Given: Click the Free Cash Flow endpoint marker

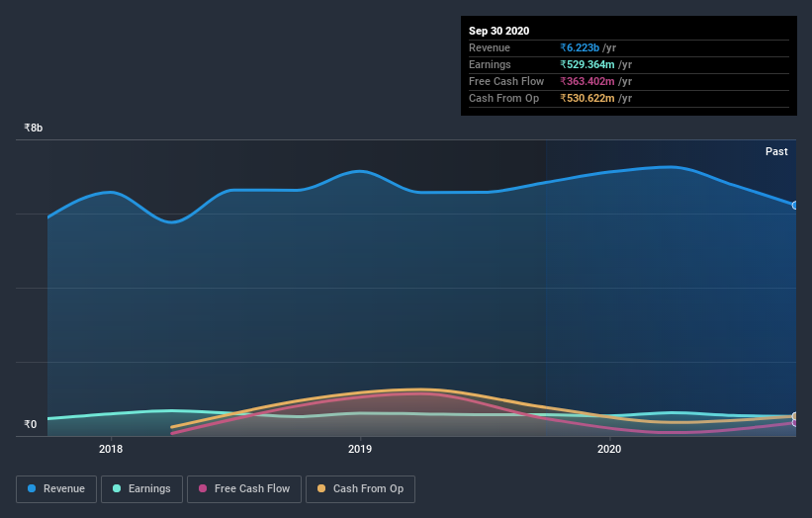Looking at the screenshot, I should (x=795, y=423).
